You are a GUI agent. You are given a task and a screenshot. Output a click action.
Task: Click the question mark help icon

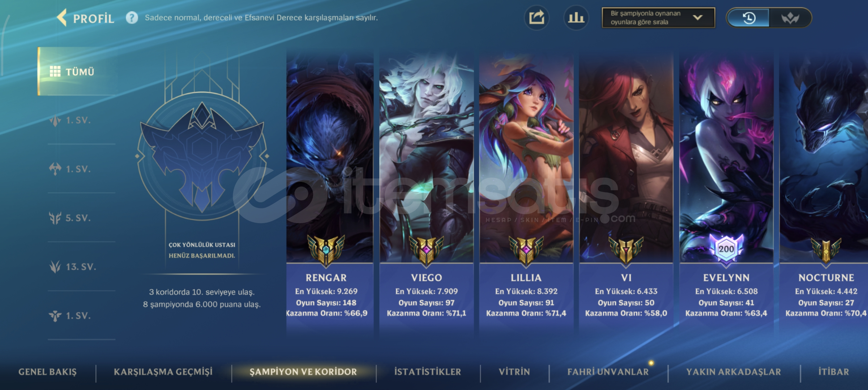[x=132, y=18]
